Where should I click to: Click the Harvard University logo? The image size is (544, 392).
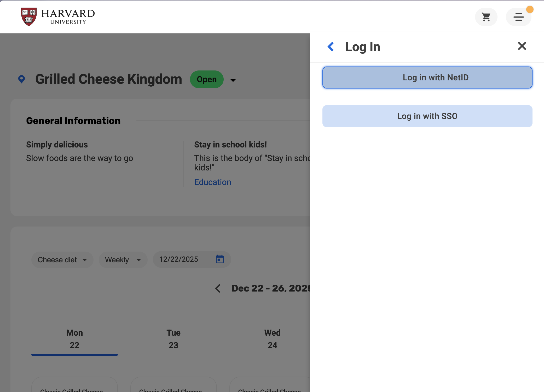tap(58, 17)
